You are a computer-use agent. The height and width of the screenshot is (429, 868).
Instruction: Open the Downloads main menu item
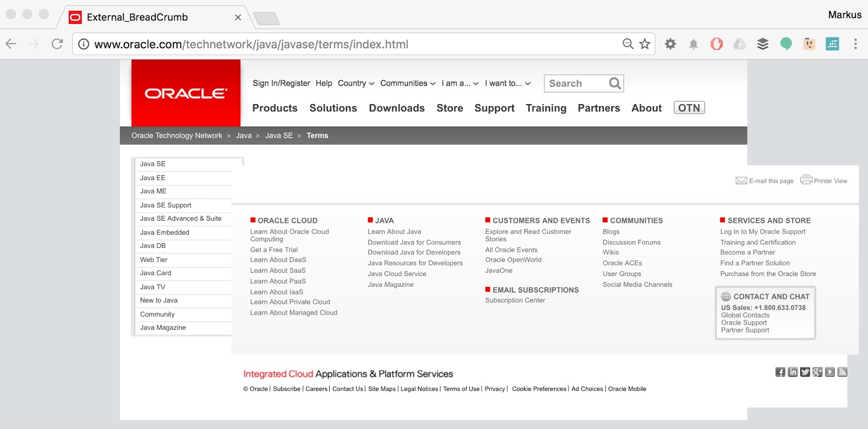click(x=397, y=108)
